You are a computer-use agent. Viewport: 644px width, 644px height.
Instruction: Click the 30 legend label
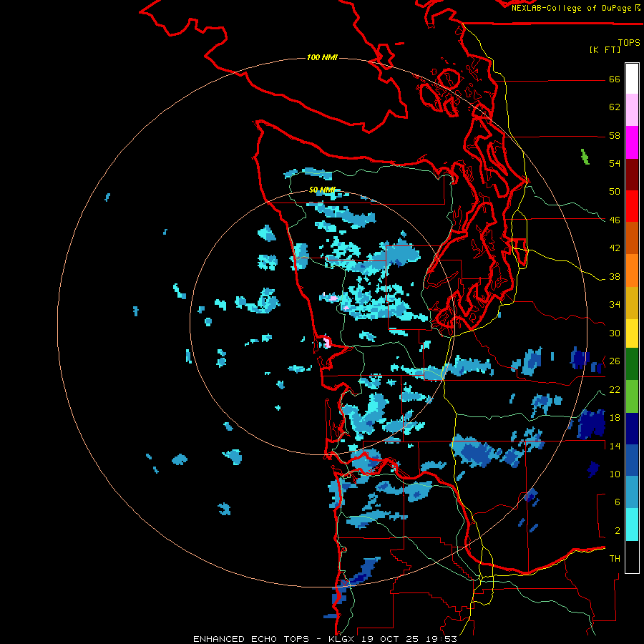click(615, 333)
